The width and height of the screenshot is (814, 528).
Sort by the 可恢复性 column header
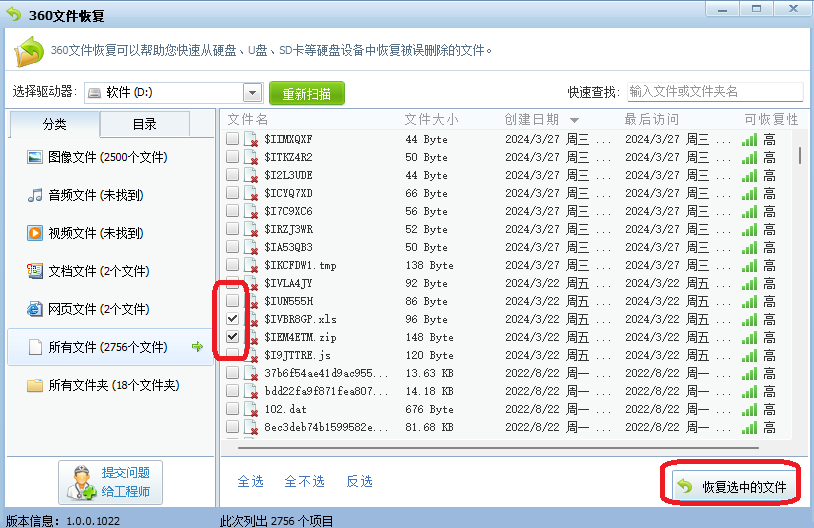pyautogui.click(x=771, y=120)
